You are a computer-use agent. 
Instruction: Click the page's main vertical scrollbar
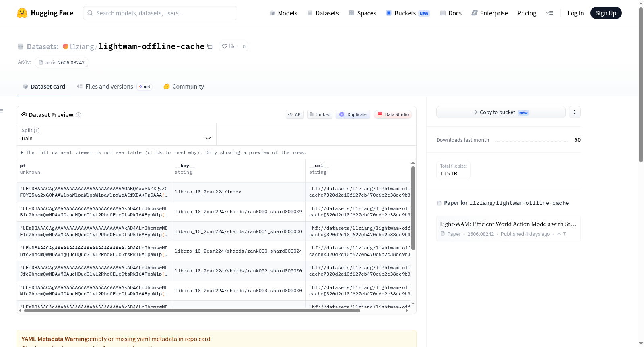[x=641, y=85]
